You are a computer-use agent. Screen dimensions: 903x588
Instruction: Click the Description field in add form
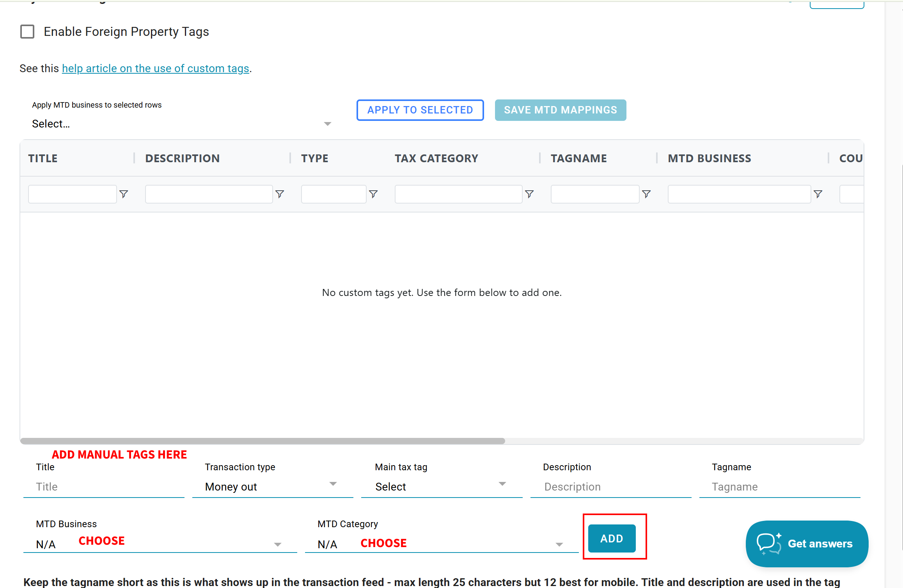(611, 487)
